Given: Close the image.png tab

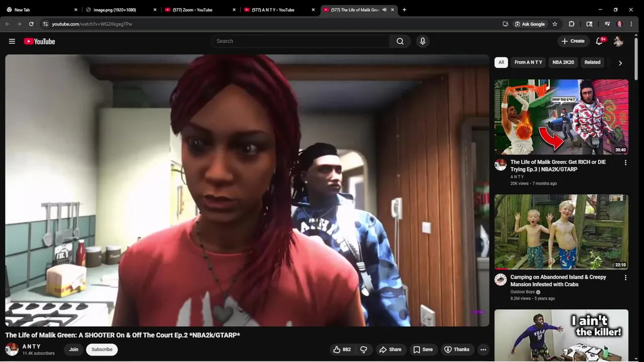Looking at the screenshot, I should point(155,10).
